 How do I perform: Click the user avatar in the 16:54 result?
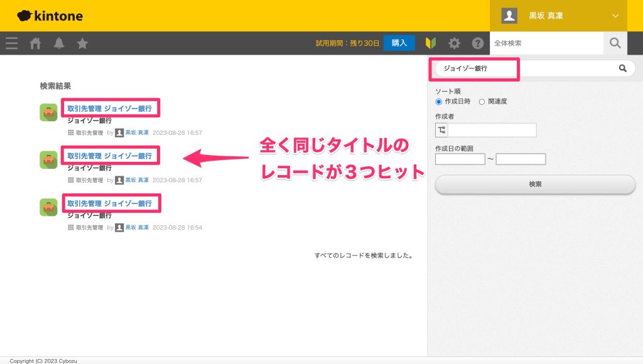[119, 227]
